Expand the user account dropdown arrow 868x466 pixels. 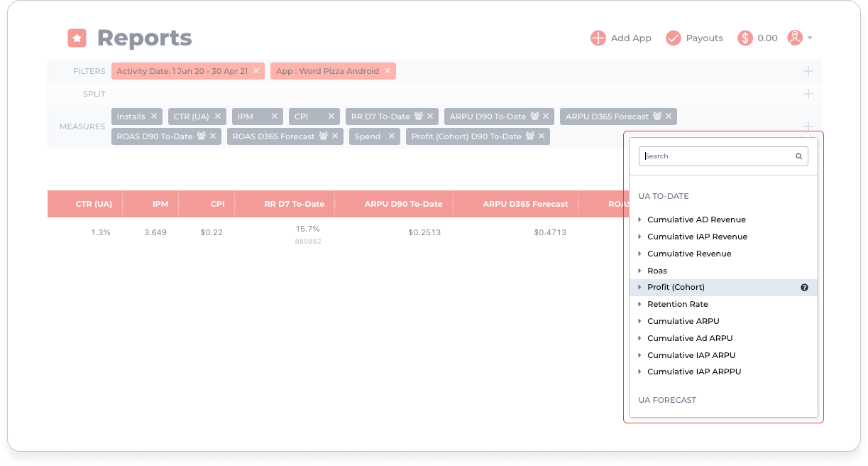tap(810, 38)
